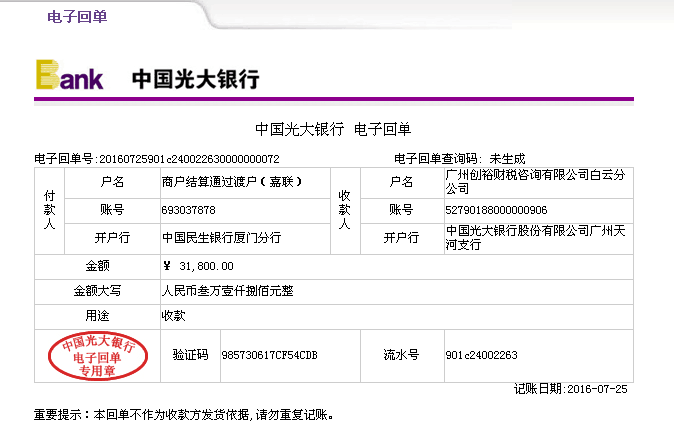The width and height of the screenshot is (674, 441).
Task: Select payee account 52790188000000906
Action: pos(496,210)
